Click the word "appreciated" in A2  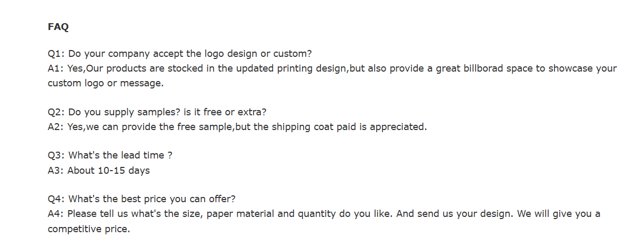[x=397, y=127]
